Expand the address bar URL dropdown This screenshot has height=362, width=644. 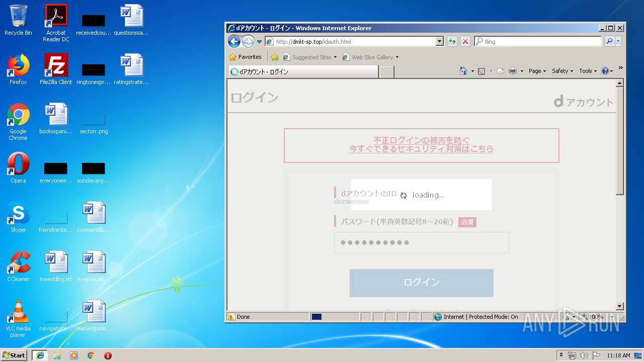tap(439, 41)
